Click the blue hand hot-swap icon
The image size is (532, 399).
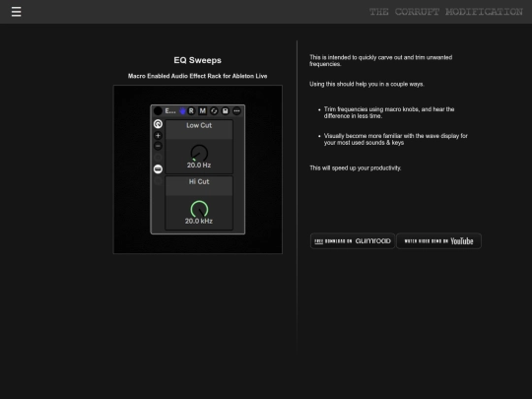182,111
